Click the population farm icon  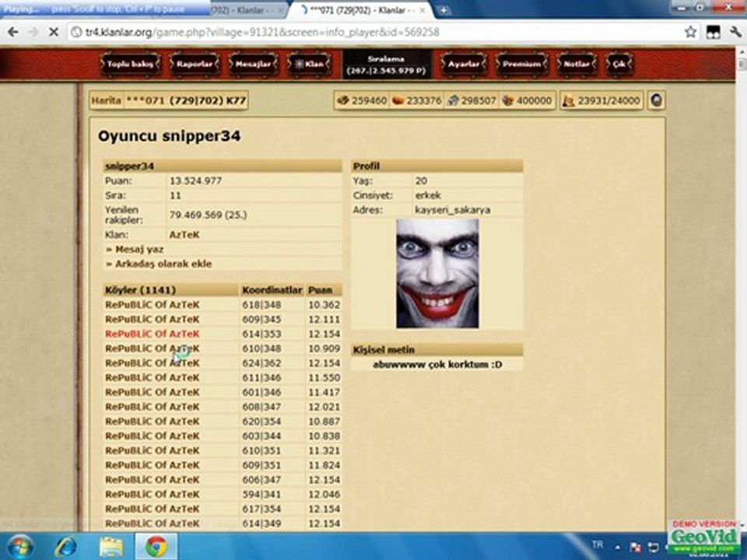click(568, 100)
